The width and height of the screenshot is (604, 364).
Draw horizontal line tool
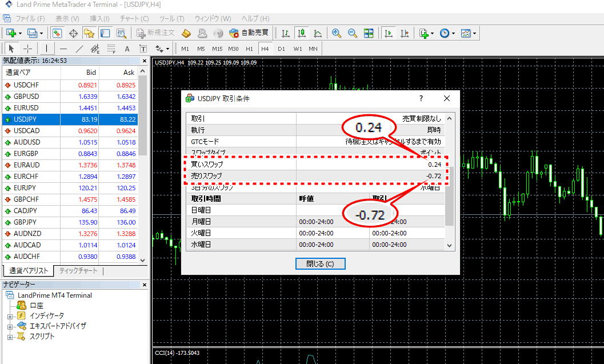(63, 49)
